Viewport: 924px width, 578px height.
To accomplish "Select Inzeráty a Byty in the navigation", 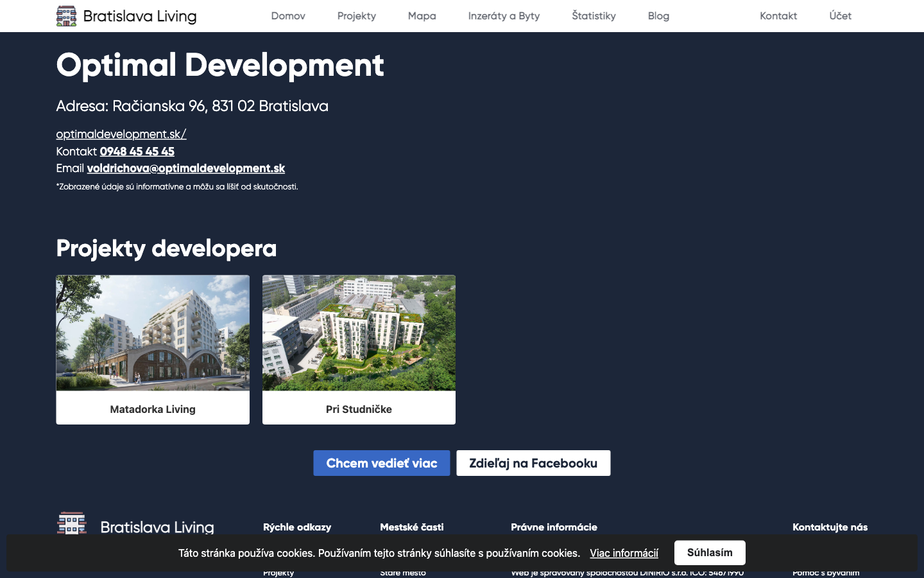I will (x=504, y=16).
